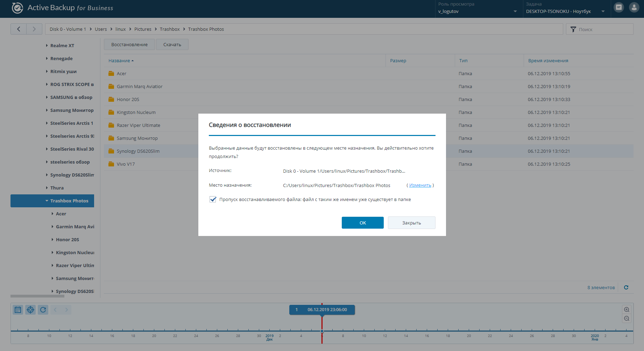This screenshot has height=351, width=644.
Task: Click the 06.12.2019 23:06:00 version marker
Action: pos(322,310)
